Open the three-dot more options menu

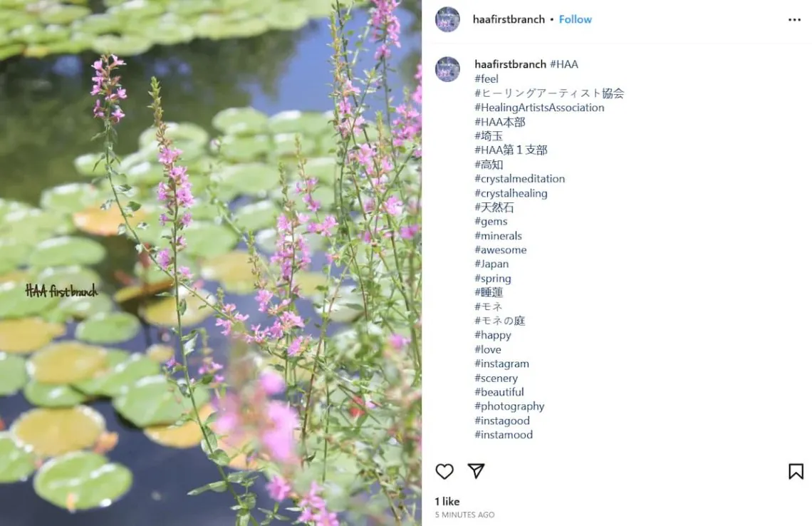(x=794, y=20)
